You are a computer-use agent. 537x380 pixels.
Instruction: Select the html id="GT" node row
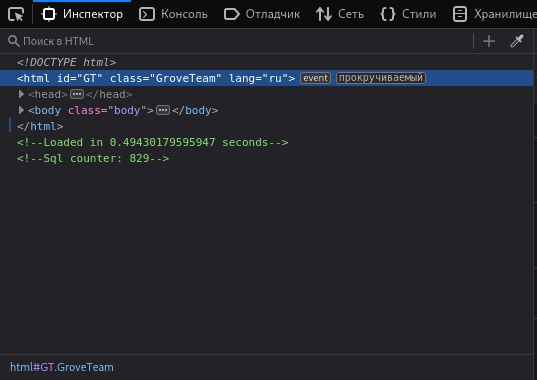coord(266,78)
